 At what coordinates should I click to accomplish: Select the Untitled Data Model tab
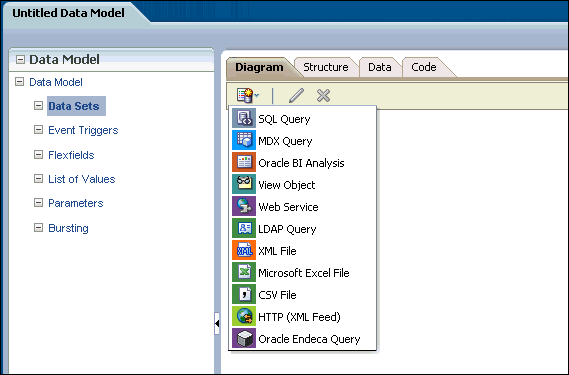68,13
